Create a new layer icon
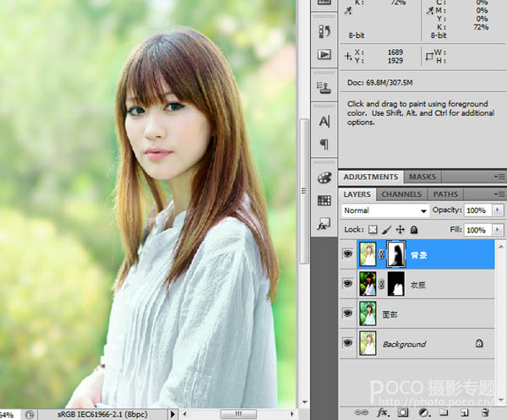 (464, 412)
